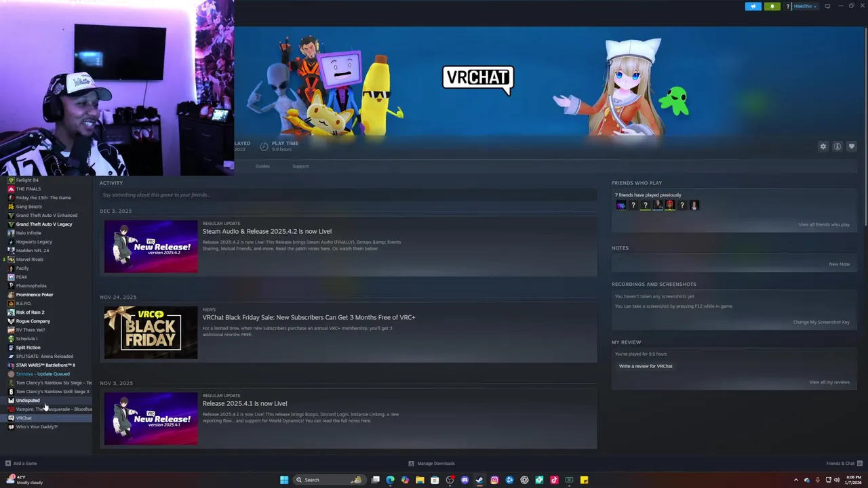This screenshot has width=868, height=488.
Task: Open the VRC+ Black Friday thumbnail
Action: (151, 332)
